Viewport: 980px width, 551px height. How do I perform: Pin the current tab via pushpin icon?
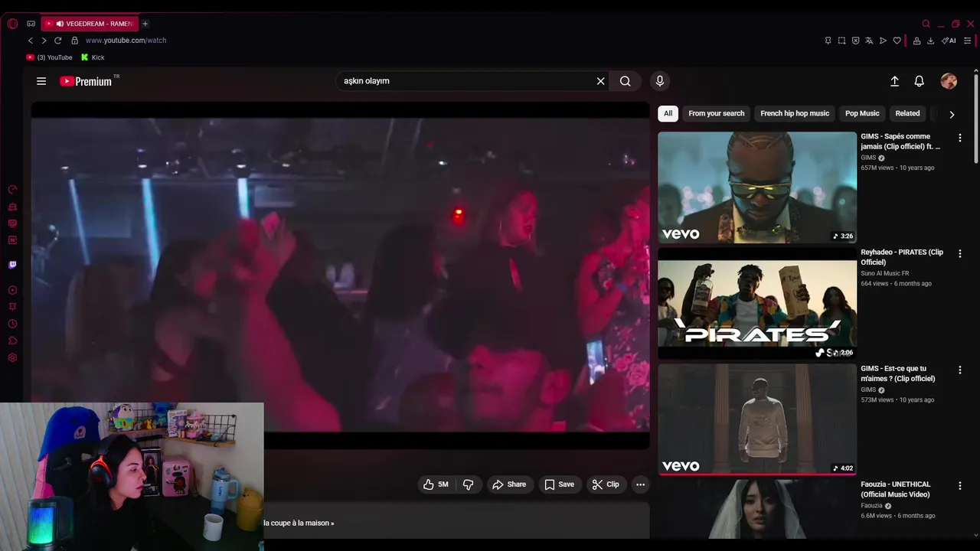coord(828,41)
